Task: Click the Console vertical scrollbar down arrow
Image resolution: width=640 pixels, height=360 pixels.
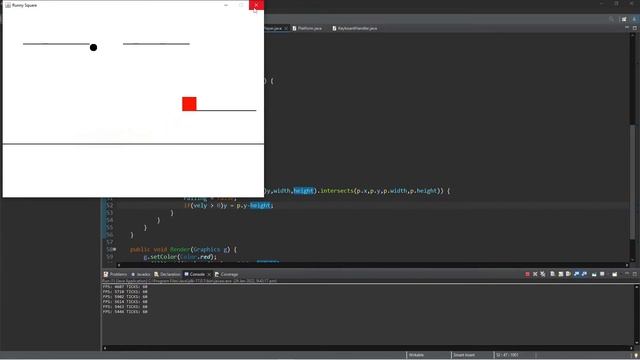Action: [x=636, y=343]
